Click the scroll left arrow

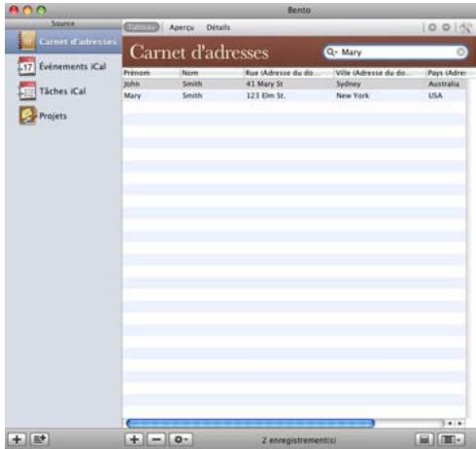point(450,423)
